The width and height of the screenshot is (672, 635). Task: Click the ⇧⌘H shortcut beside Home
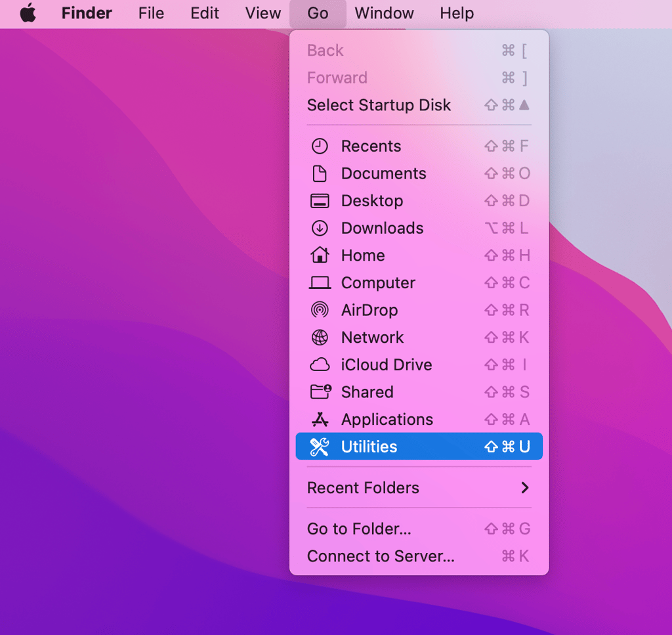point(507,255)
